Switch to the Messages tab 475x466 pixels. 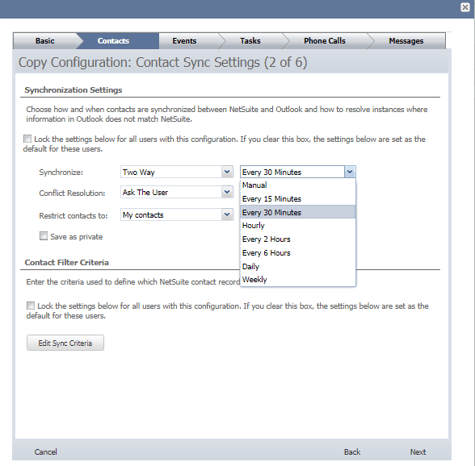click(x=406, y=41)
